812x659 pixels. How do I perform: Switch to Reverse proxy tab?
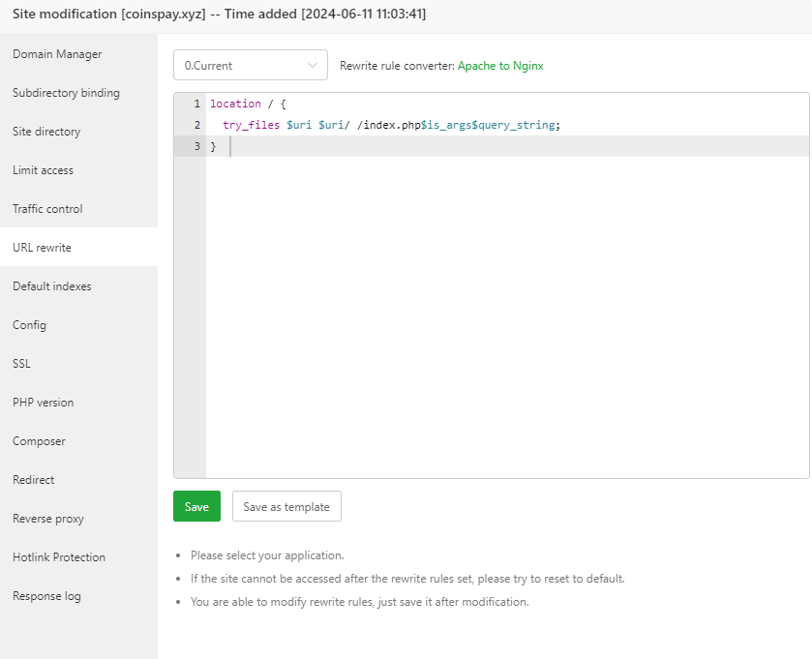point(48,519)
